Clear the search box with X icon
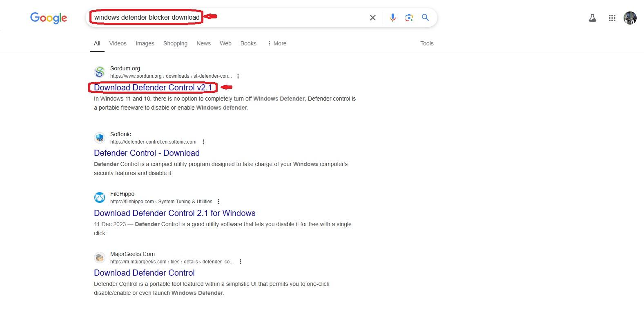 pyautogui.click(x=373, y=18)
